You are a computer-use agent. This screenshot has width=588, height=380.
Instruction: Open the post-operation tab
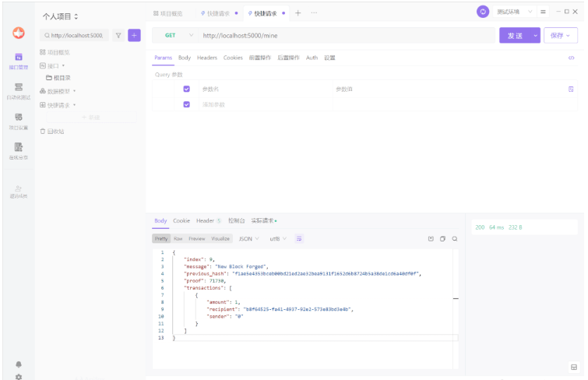tap(288, 58)
